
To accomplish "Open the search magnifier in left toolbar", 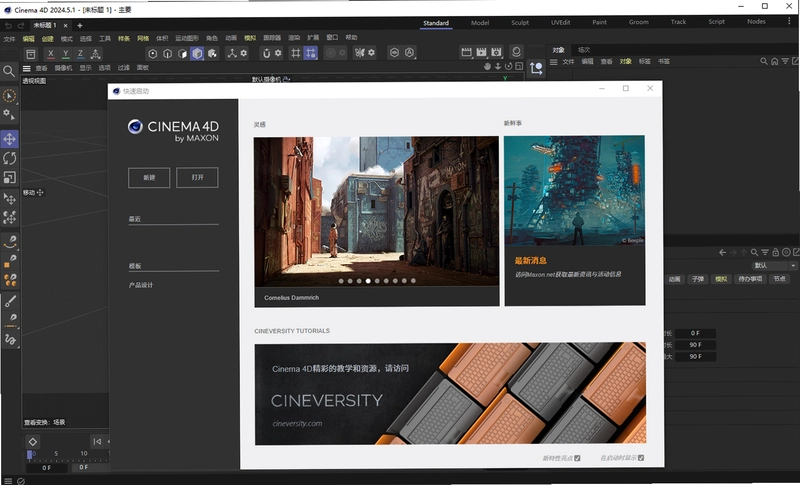I will (x=9, y=71).
